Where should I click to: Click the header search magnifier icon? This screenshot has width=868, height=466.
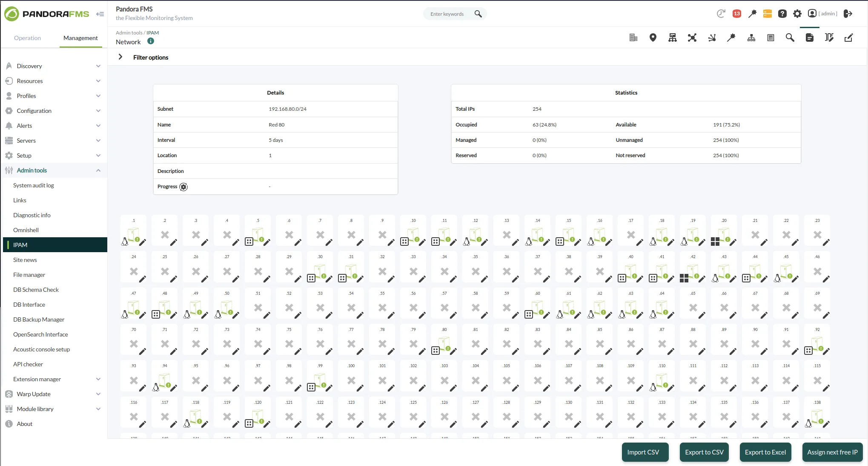coord(478,14)
